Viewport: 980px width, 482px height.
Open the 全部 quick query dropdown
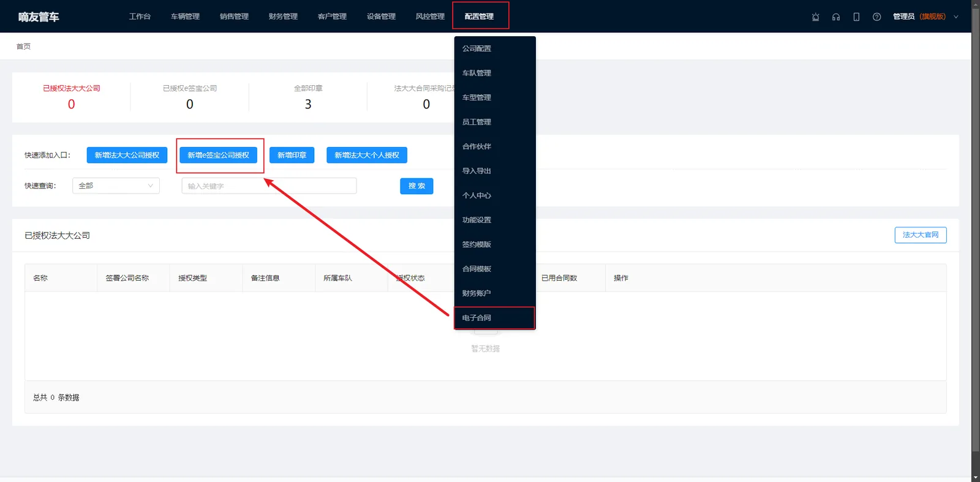tap(116, 186)
